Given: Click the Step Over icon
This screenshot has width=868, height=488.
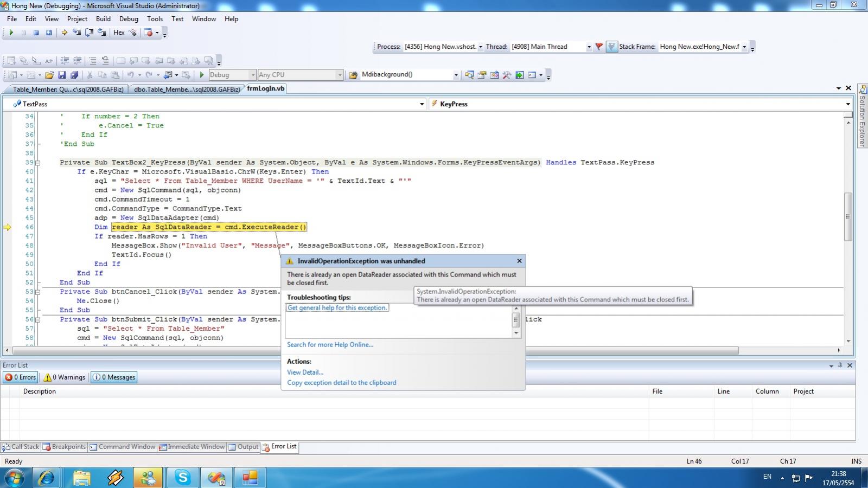Looking at the screenshot, I should pyautogui.click(x=90, y=33).
